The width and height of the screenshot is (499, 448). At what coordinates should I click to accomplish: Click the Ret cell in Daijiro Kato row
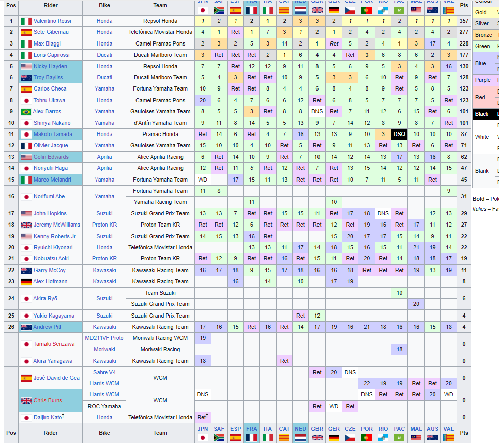coord(203,418)
